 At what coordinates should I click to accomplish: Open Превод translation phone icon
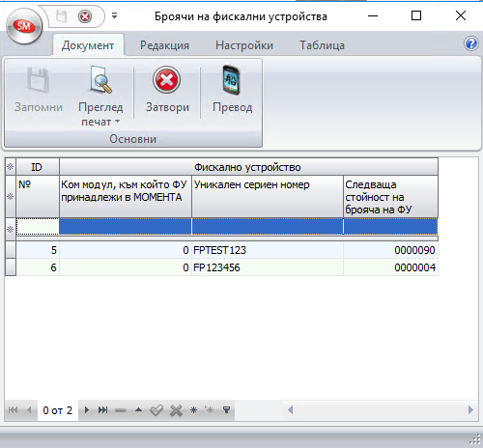pos(231,80)
